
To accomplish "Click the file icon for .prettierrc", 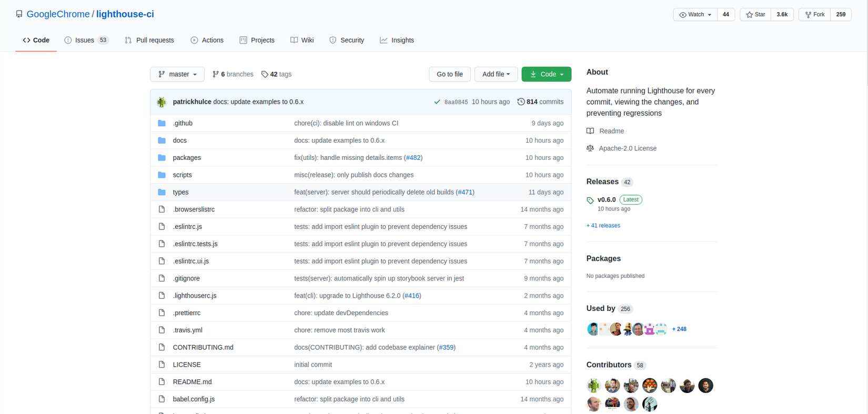I will (162, 313).
